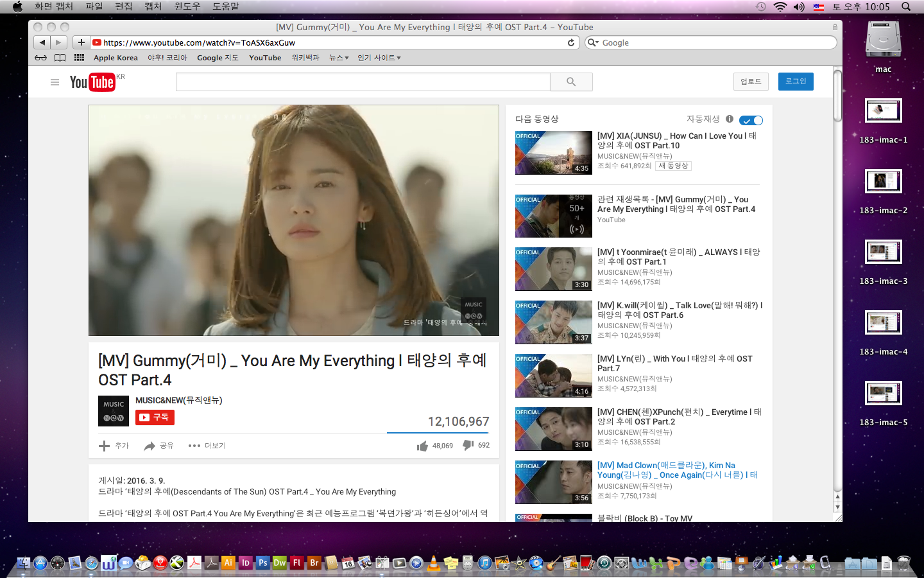The image size is (924, 578).
Task: Expand the 더보기 more options menu
Action: point(207,446)
